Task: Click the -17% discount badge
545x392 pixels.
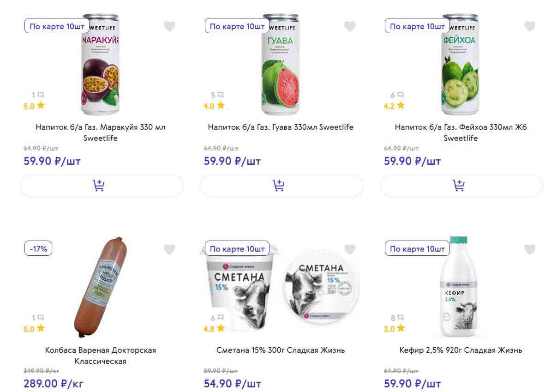Action: pyautogui.click(x=38, y=249)
